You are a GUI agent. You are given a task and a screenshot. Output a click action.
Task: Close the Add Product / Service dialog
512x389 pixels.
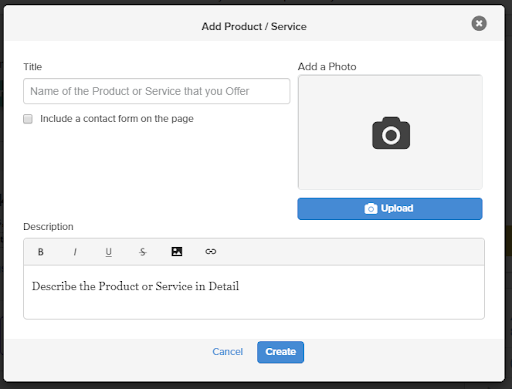[479, 23]
